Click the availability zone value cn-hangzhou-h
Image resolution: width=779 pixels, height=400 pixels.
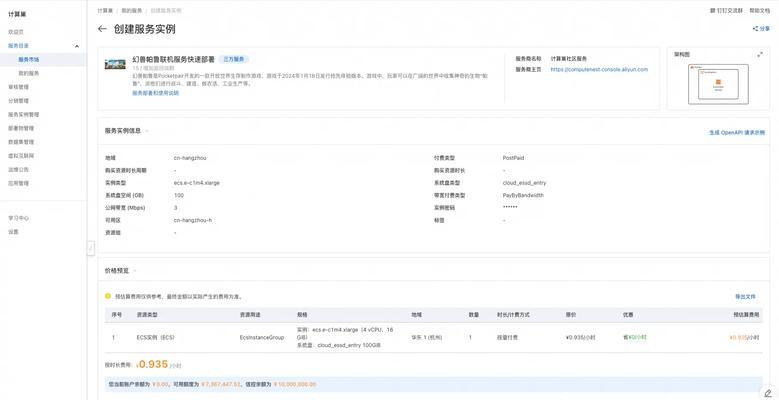pos(193,220)
